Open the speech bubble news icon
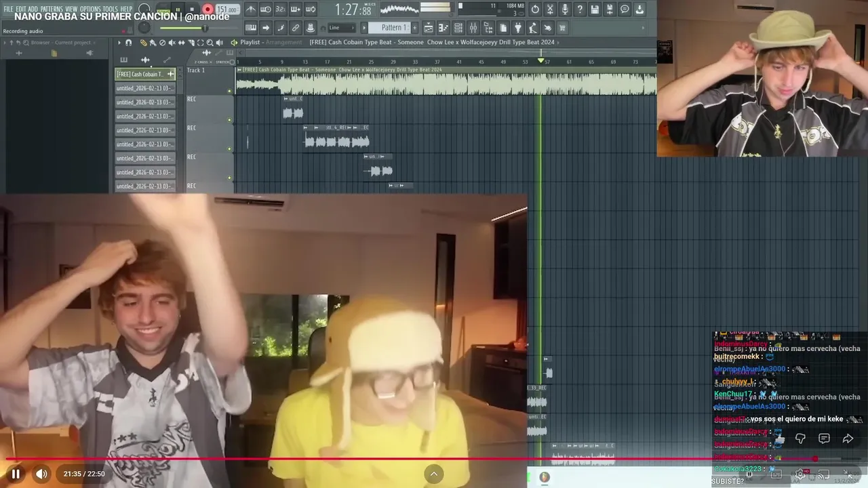The height and width of the screenshot is (488, 868). 625,9
